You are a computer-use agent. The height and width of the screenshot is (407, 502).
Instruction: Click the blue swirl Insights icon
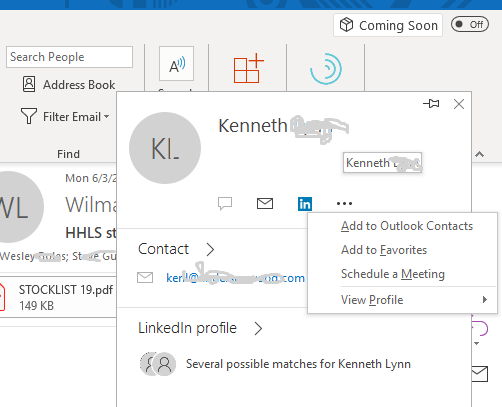[326, 69]
